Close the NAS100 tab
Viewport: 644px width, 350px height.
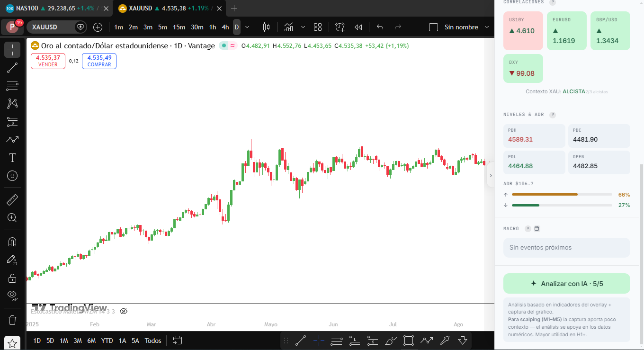coord(106,8)
